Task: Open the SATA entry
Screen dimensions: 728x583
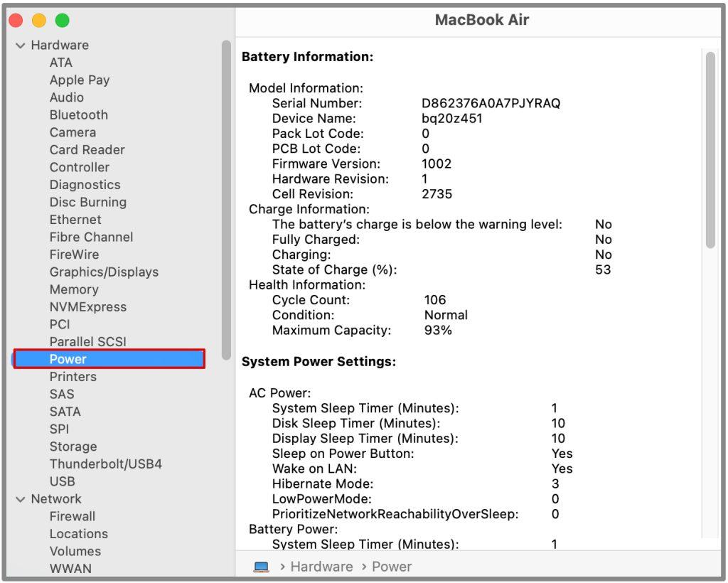Action: (x=65, y=412)
